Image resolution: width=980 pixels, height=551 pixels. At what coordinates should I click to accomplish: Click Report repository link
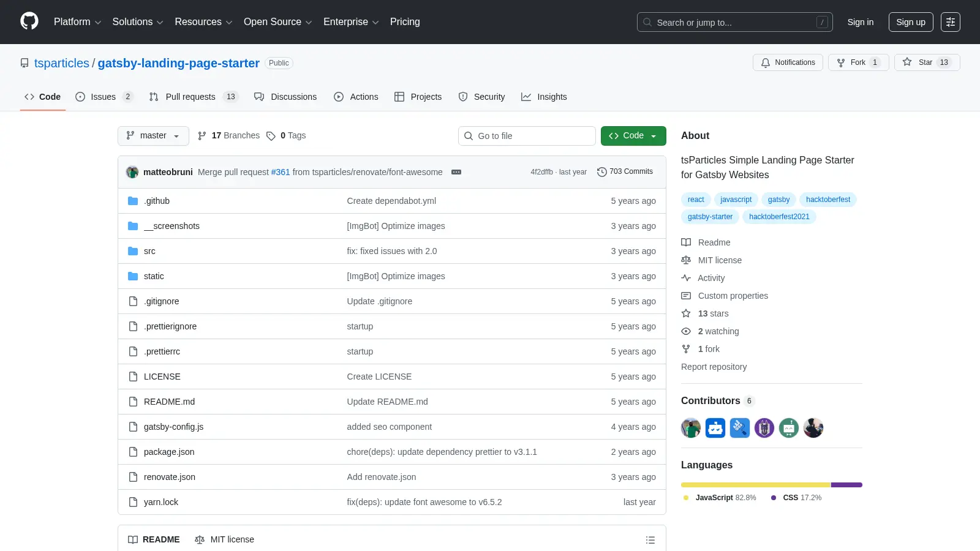click(714, 367)
